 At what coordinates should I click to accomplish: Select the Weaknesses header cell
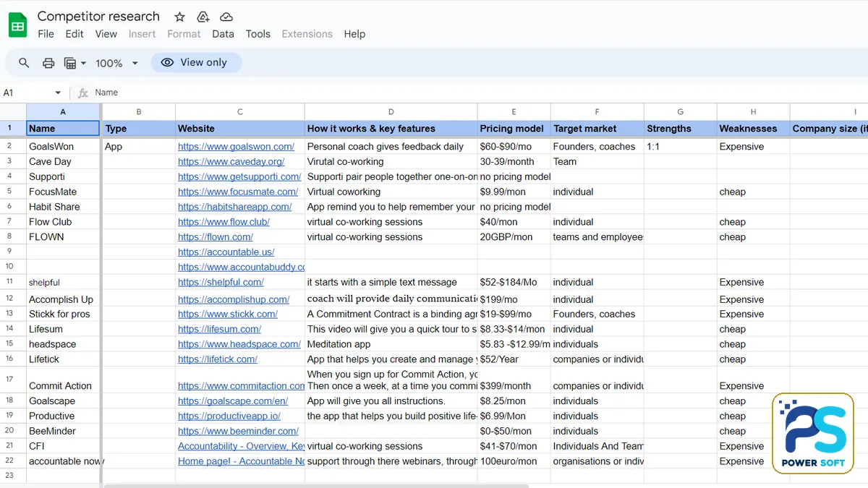pyautogui.click(x=753, y=129)
